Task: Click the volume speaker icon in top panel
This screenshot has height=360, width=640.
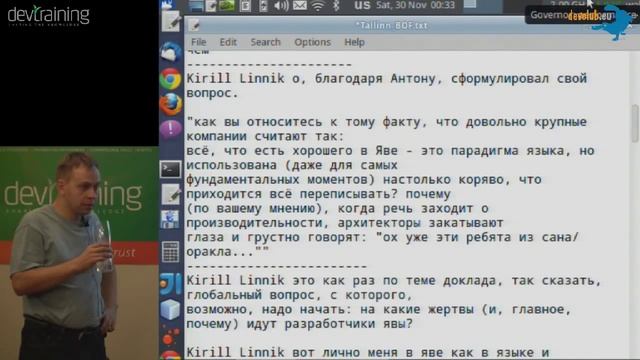Action: [x=281, y=6]
